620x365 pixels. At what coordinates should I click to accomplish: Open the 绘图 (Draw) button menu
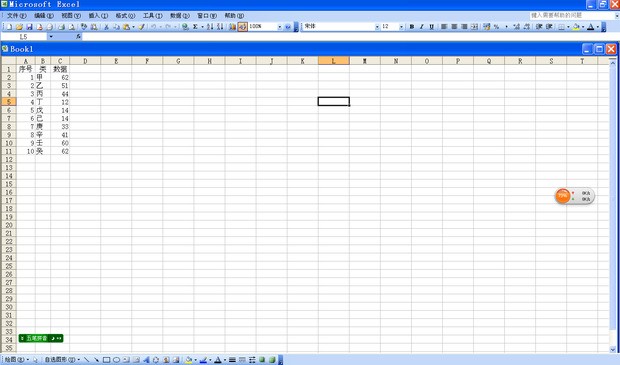pyautogui.click(x=17, y=360)
